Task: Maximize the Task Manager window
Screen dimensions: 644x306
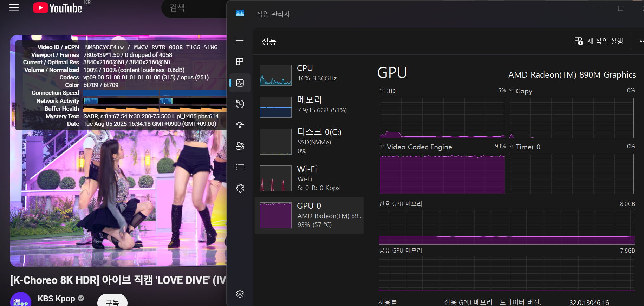Action: (x=620, y=8)
